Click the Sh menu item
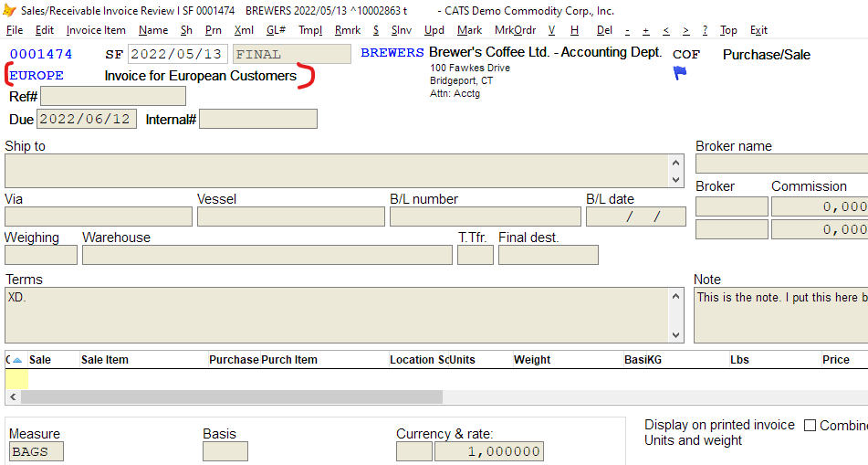The width and height of the screenshot is (868, 465). tap(186, 30)
